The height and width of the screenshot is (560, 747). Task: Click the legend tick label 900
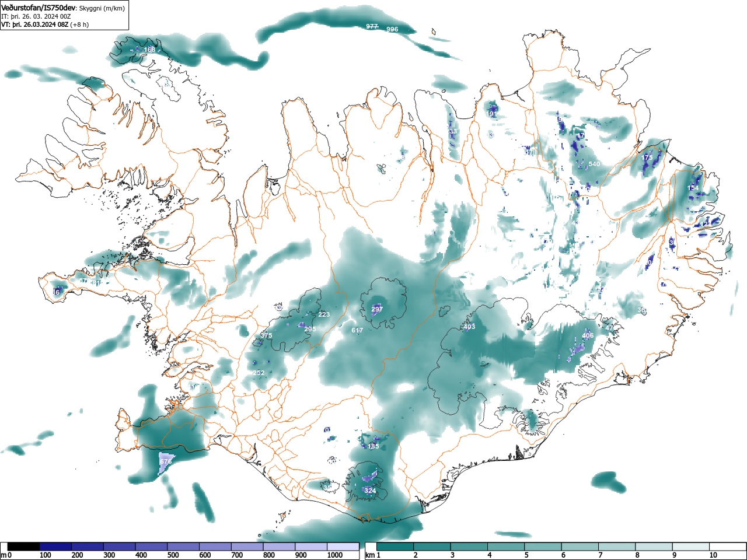(x=301, y=555)
